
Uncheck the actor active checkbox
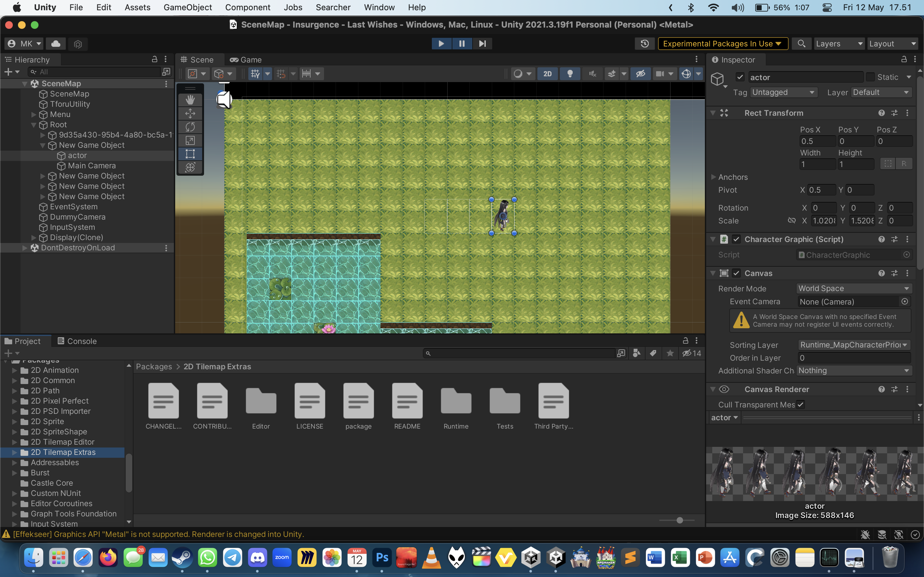tap(740, 77)
